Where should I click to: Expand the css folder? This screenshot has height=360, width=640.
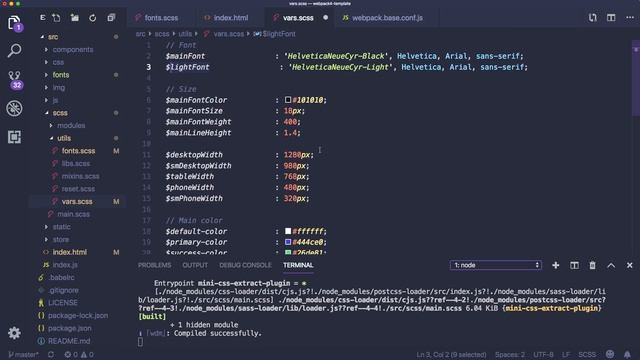click(58, 62)
